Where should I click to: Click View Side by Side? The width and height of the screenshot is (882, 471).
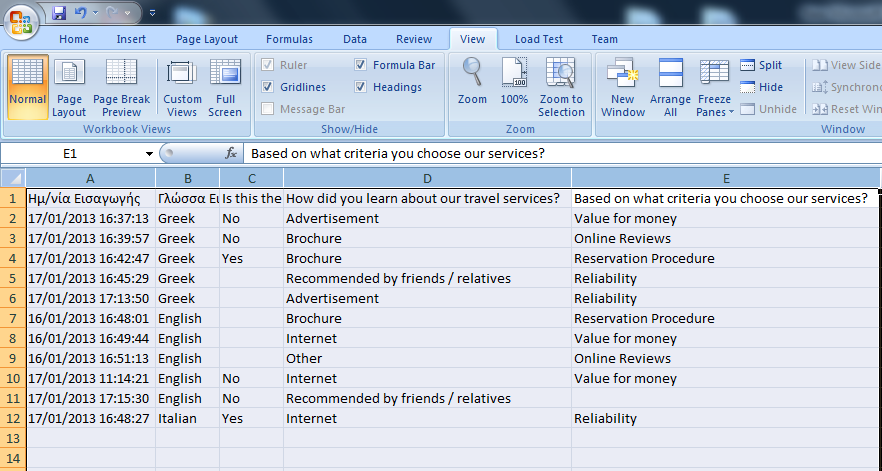click(846, 65)
